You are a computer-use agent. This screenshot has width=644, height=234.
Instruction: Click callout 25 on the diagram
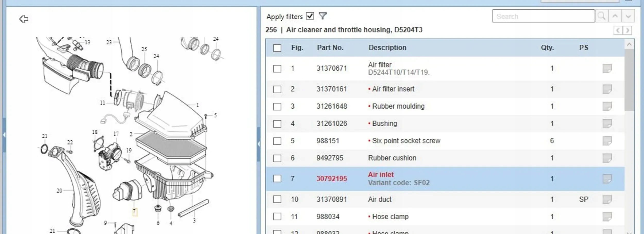144,49
